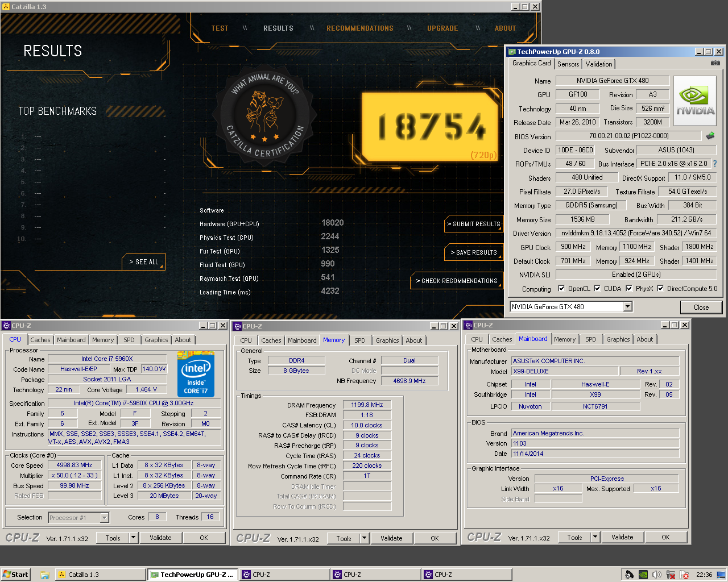Click the BIOS Version field in GPU-Z
728x582 pixels.
(628, 136)
